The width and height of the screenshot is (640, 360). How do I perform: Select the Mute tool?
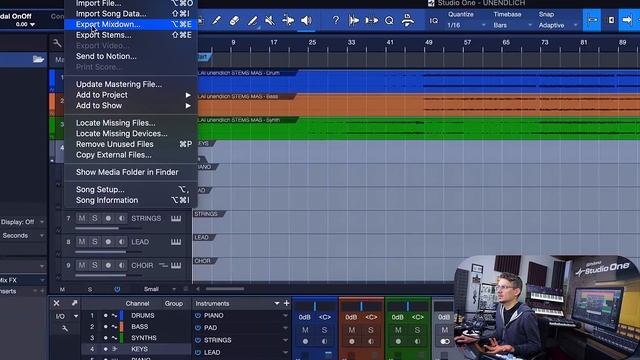pyautogui.click(x=270, y=20)
